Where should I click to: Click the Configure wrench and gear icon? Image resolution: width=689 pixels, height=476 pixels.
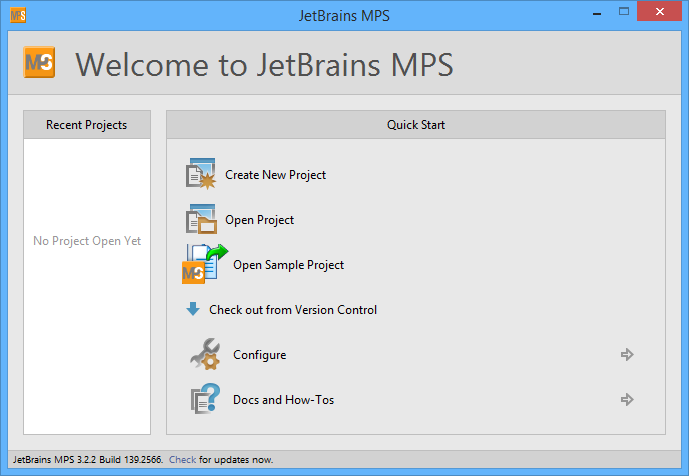pyautogui.click(x=205, y=355)
